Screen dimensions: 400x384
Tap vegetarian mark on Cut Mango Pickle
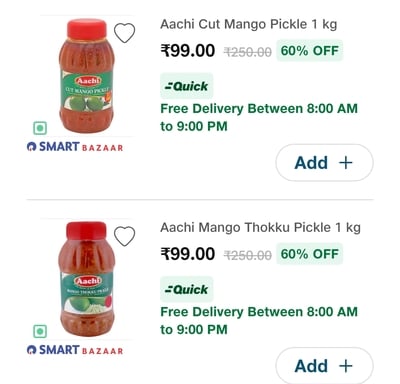40,128
